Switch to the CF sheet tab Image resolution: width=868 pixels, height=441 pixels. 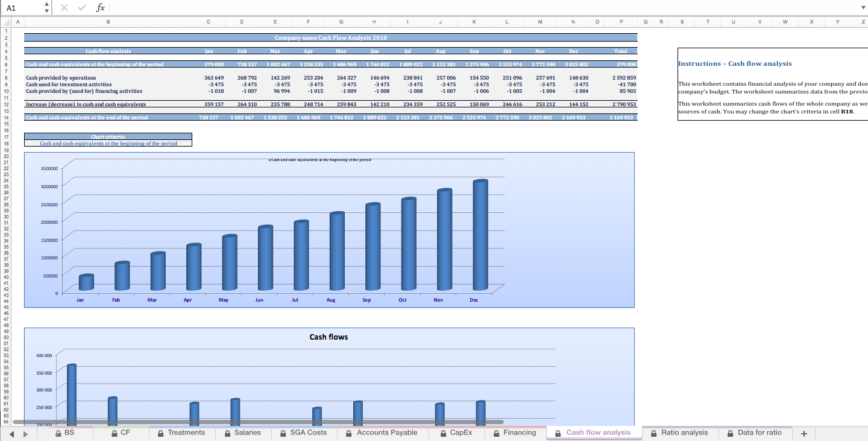coord(121,433)
